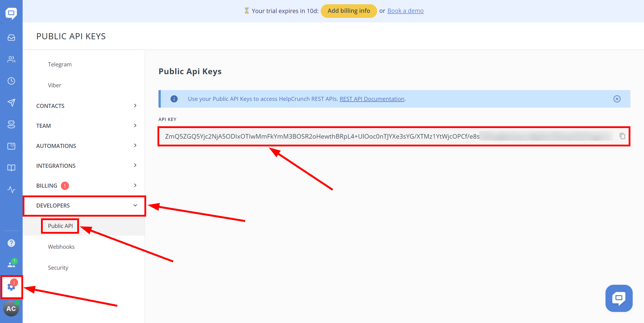
Task: Click the paper plane/send icon in sidebar
Action: pyautogui.click(x=11, y=103)
